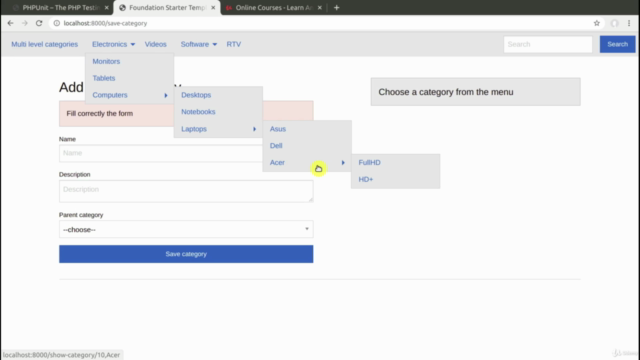Click the blue Search button
The height and width of the screenshot is (360, 640).
tap(617, 44)
